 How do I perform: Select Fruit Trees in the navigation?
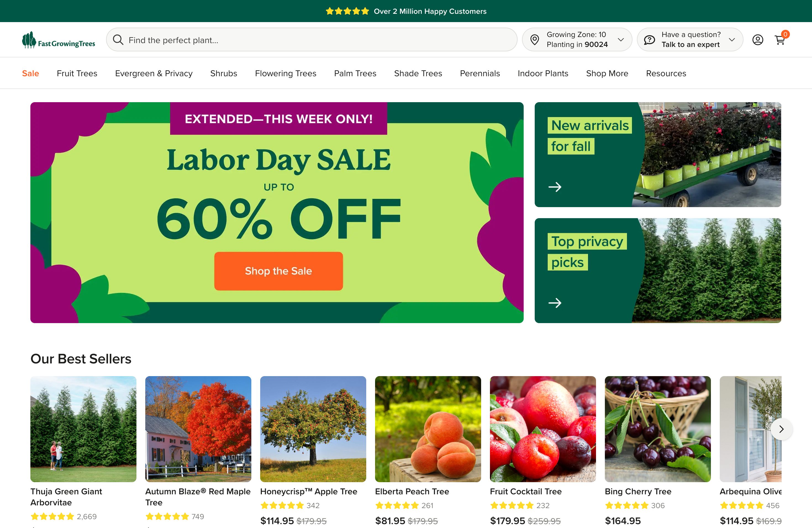[77, 73]
